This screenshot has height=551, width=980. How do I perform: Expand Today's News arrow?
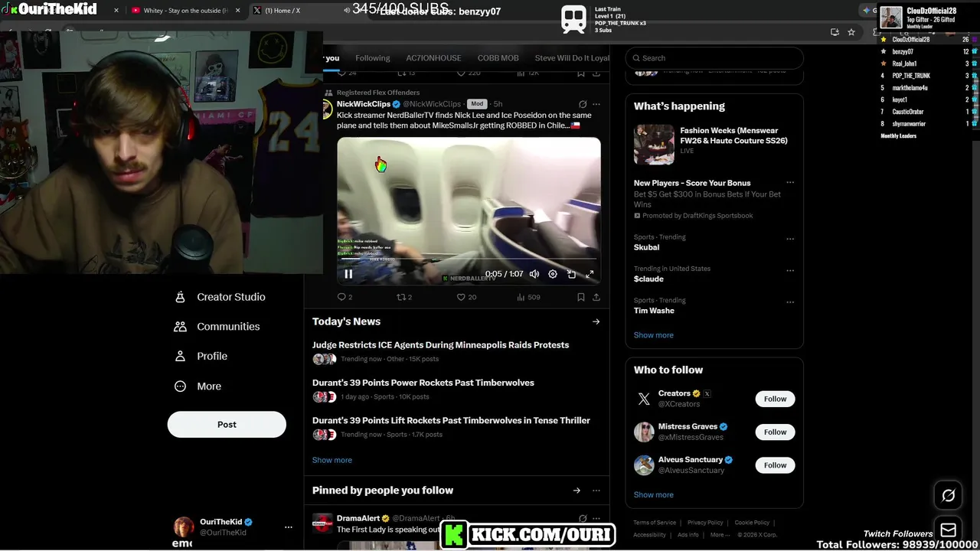coord(596,321)
